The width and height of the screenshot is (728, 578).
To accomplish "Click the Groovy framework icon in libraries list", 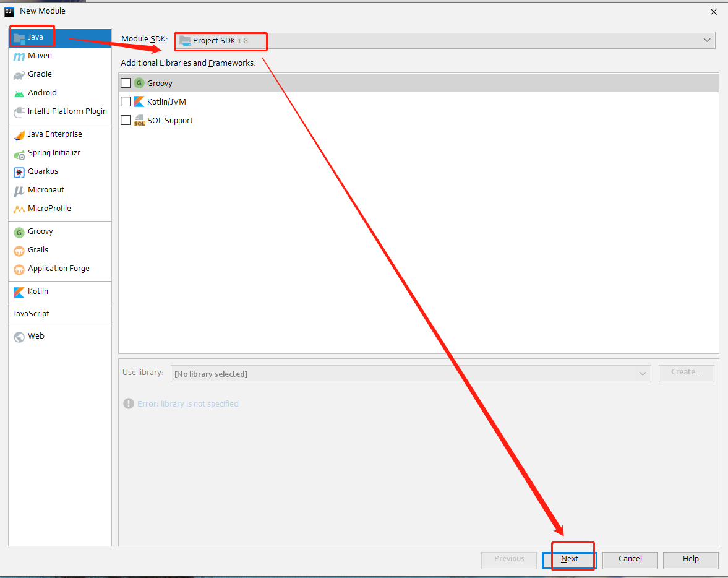I will click(x=139, y=83).
